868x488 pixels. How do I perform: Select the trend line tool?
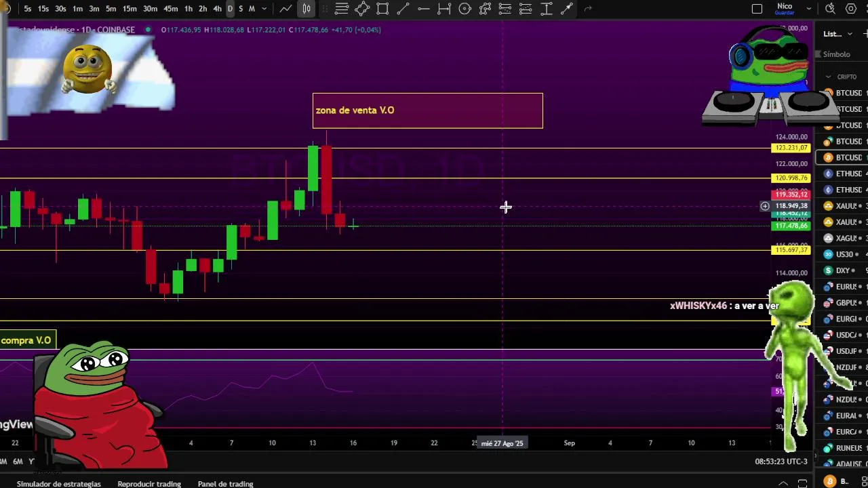(x=403, y=9)
